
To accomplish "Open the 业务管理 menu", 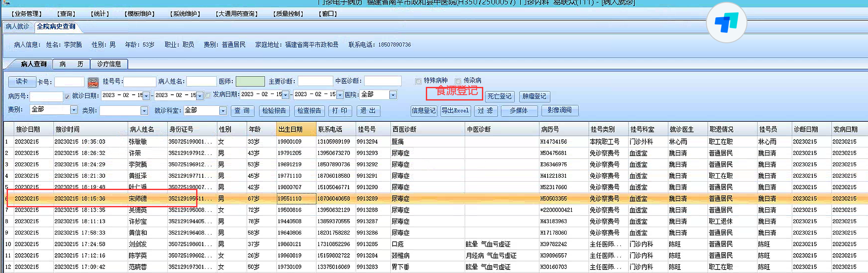I will (x=27, y=14).
